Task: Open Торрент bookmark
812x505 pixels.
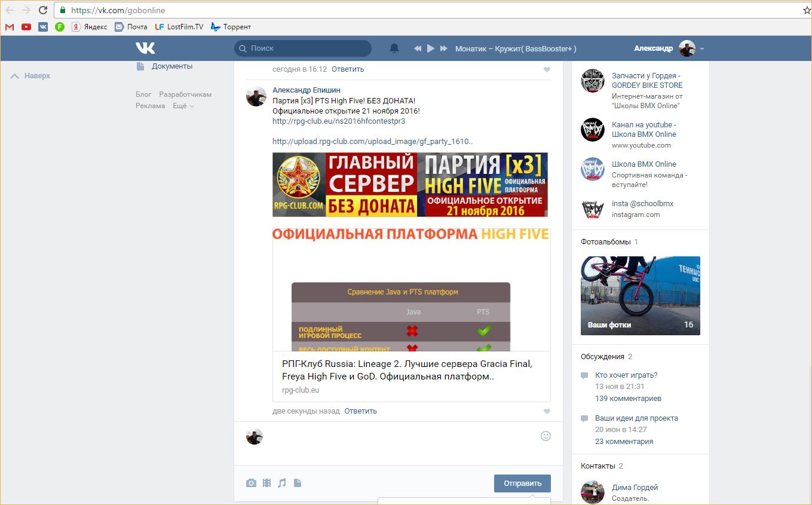Action: (231, 27)
